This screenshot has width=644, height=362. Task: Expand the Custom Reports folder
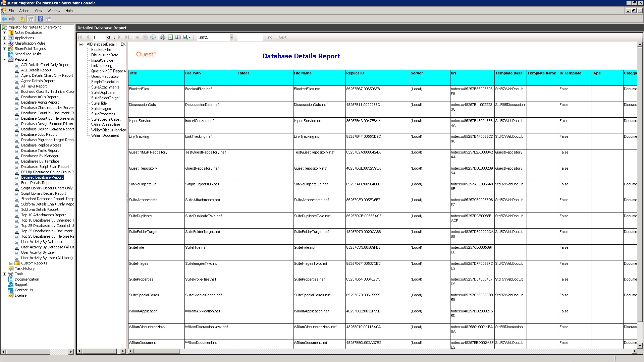[x=11, y=263]
